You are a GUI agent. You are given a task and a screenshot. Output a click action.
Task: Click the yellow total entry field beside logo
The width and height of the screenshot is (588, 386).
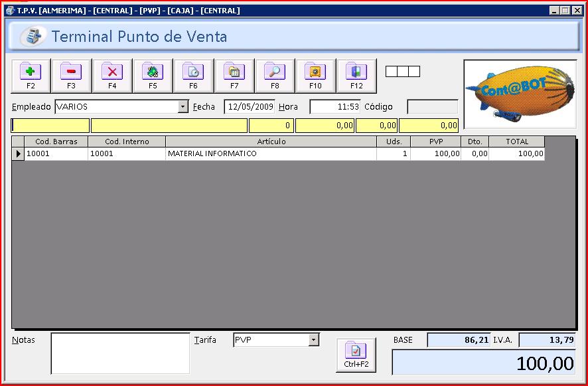coord(429,126)
